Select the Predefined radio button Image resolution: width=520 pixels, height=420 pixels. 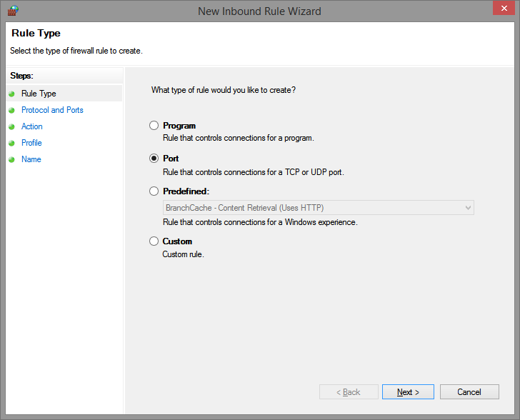click(x=154, y=191)
